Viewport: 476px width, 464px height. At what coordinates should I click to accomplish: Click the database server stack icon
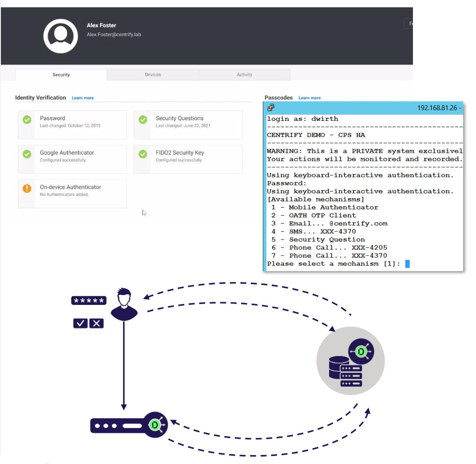(345, 371)
